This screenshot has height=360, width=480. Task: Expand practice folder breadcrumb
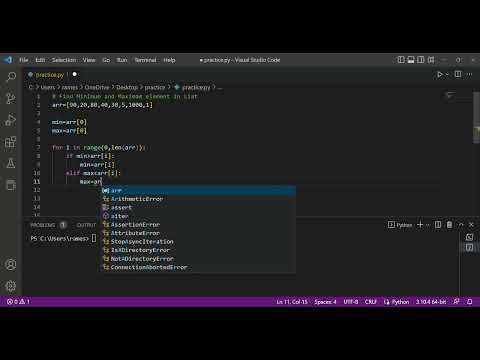point(155,87)
